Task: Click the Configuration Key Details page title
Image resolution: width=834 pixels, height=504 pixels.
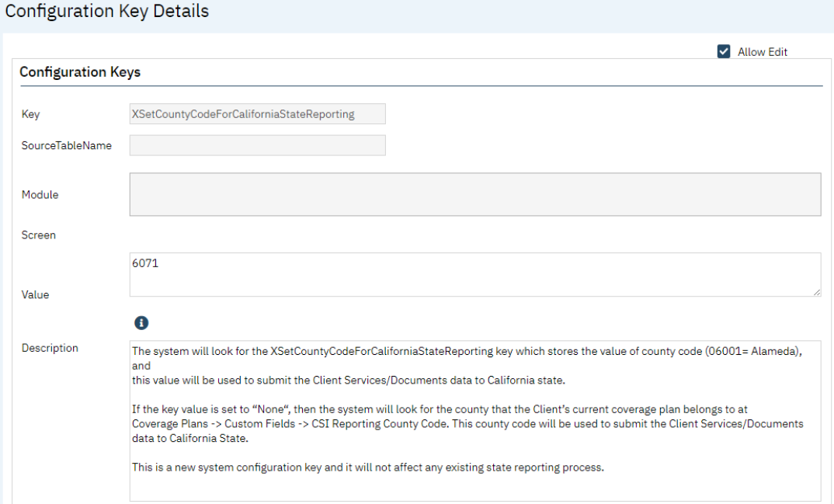Action: pyautogui.click(x=106, y=12)
